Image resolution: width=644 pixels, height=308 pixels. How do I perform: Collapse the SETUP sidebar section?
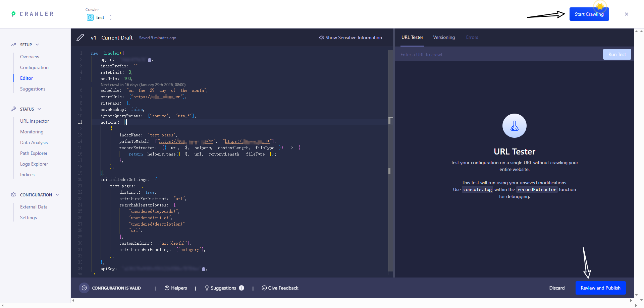[x=37, y=45]
